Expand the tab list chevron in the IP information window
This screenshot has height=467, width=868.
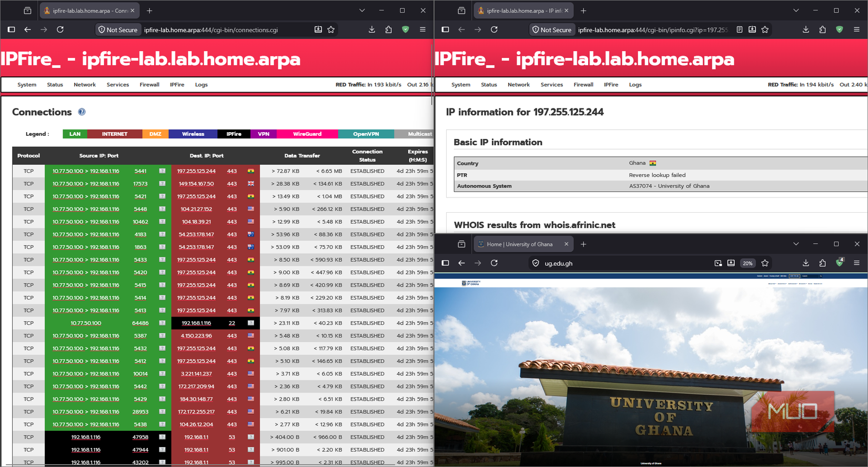point(796,11)
